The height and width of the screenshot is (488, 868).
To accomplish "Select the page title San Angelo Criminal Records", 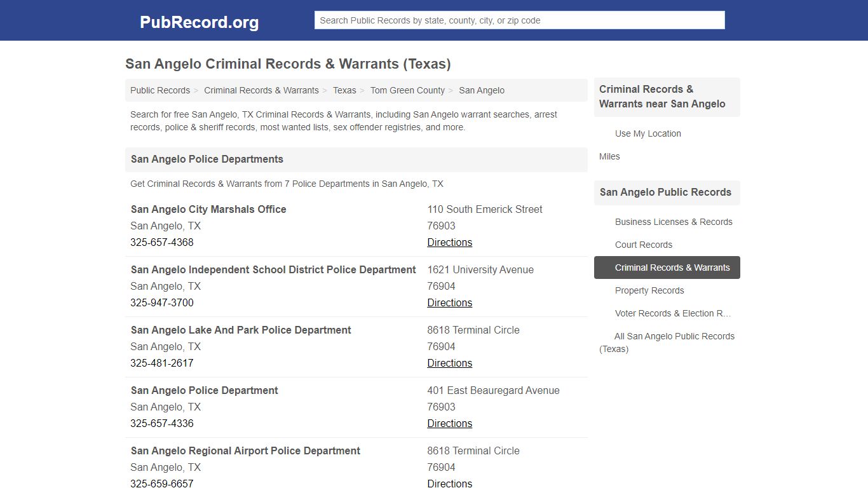I will [288, 64].
